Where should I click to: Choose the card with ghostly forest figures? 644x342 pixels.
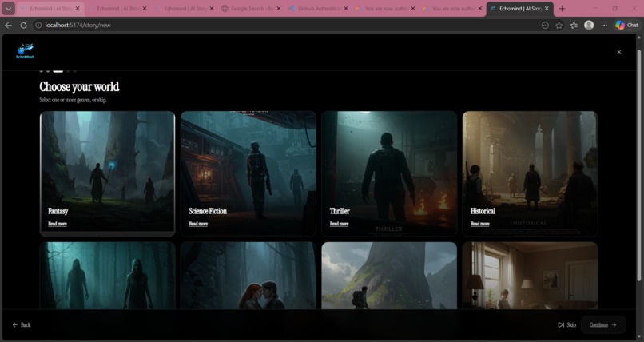point(108,276)
